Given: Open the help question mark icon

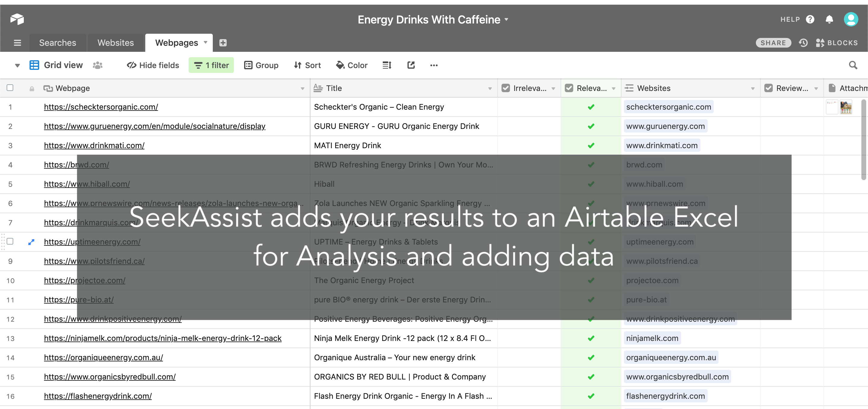Looking at the screenshot, I should point(810,20).
